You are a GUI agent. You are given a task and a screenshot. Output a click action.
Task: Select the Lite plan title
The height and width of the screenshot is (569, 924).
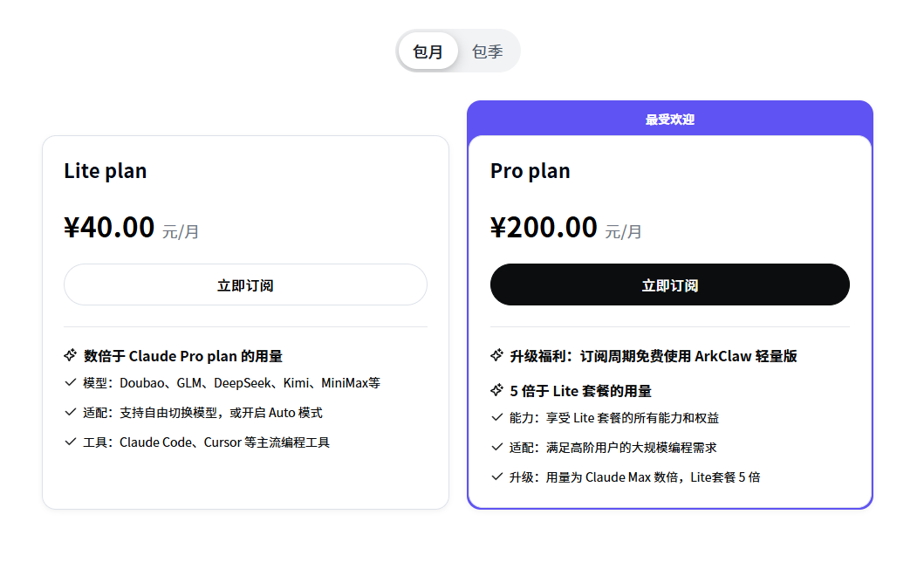pos(106,171)
